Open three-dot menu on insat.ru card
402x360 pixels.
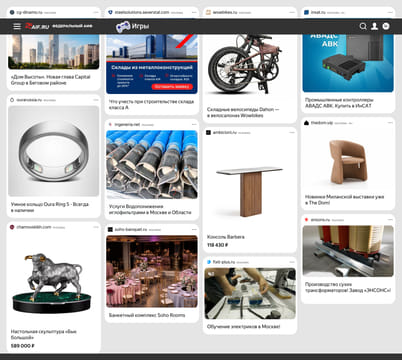coord(390,12)
